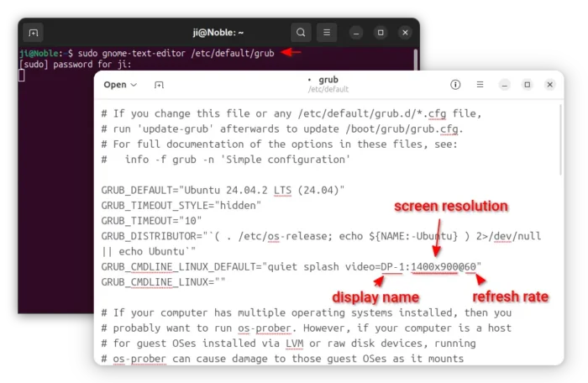Open the text editor Open dropdown
The height and width of the screenshot is (383, 588).
tap(120, 85)
